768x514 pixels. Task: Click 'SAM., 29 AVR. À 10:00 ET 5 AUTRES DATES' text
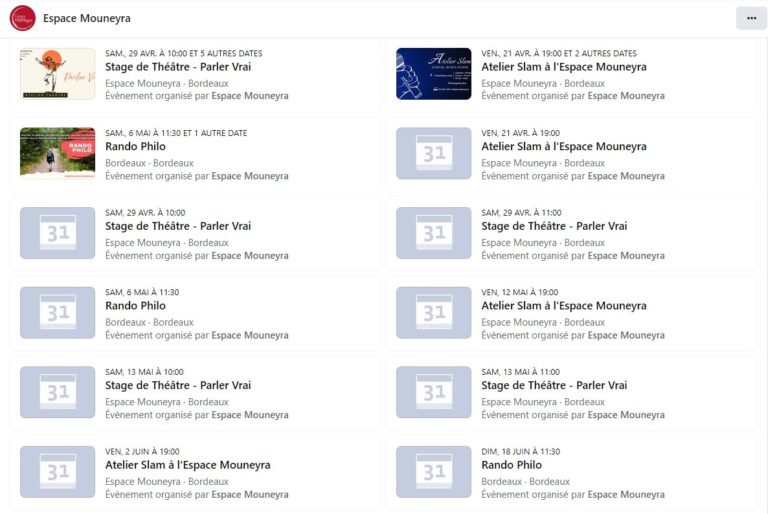coord(184,53)
